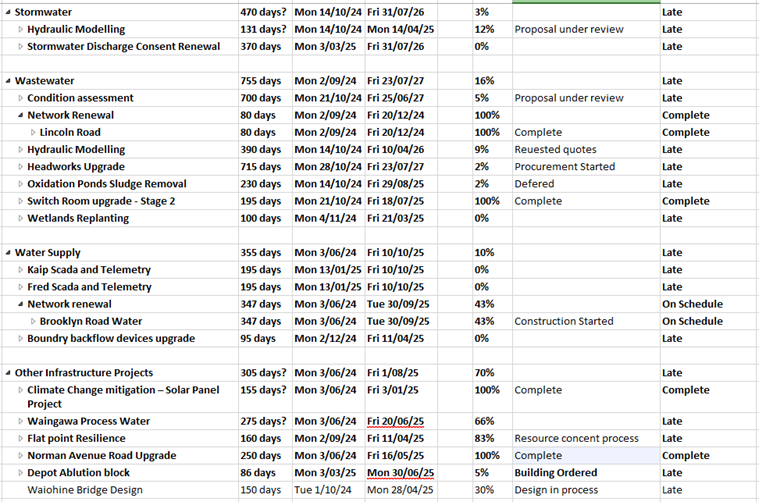Expand Boundry backflow devices upgrade
759x502 pixels.
(20, 339)
